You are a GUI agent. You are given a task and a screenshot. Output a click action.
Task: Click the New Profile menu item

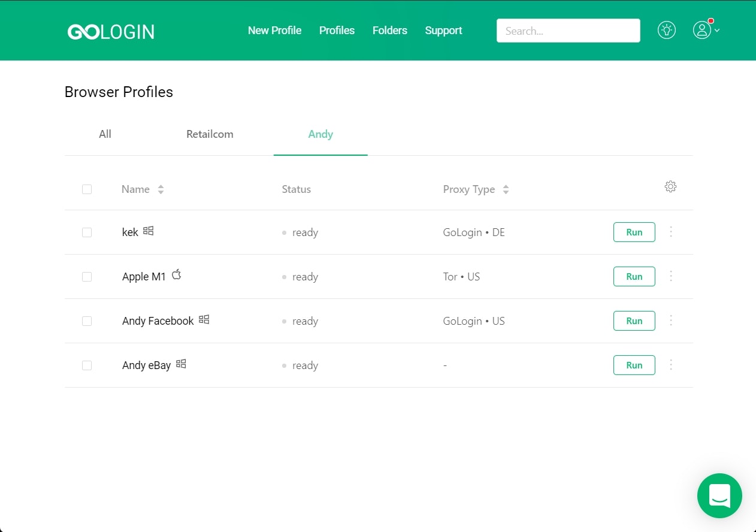274,30
